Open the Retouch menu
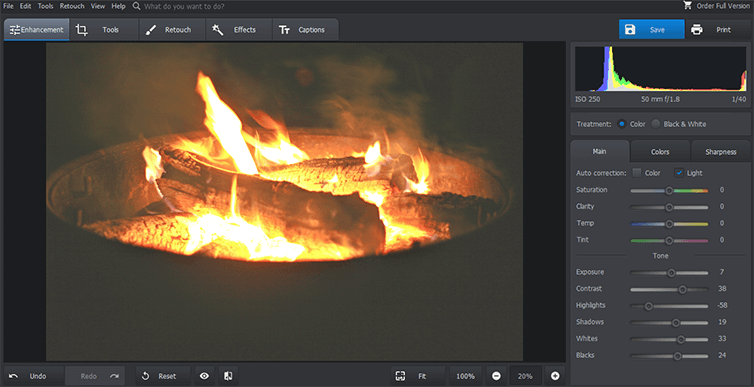This screenshot has width=754, height=387. coord(72,6)
